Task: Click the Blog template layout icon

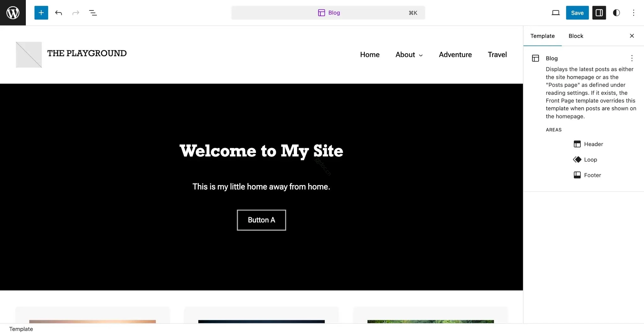Action: [536, 58]
